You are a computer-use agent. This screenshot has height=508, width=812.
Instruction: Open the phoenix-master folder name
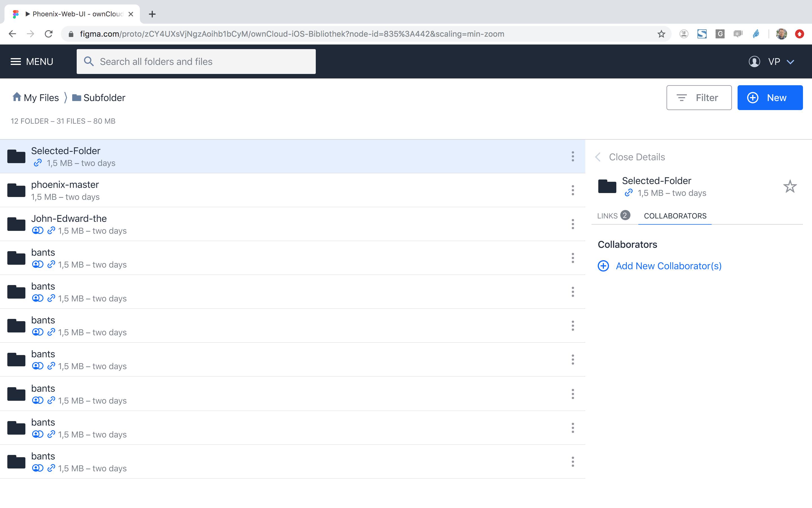pos(65,185)
